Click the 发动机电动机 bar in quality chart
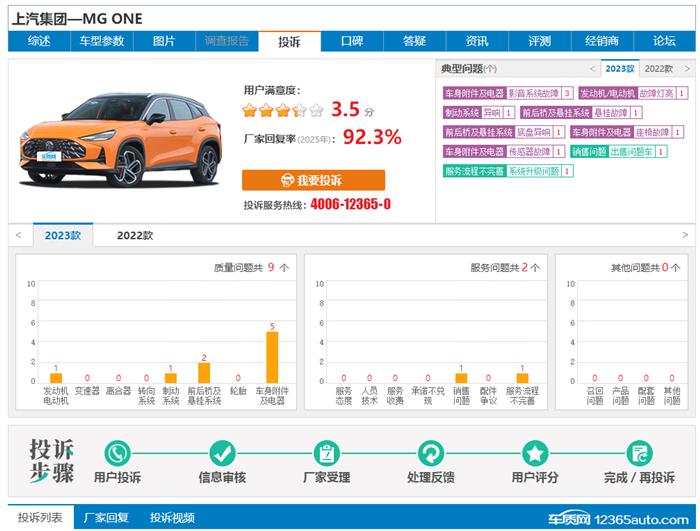The height and width of the screenshot is (531, 700). [x=56, y=378]
